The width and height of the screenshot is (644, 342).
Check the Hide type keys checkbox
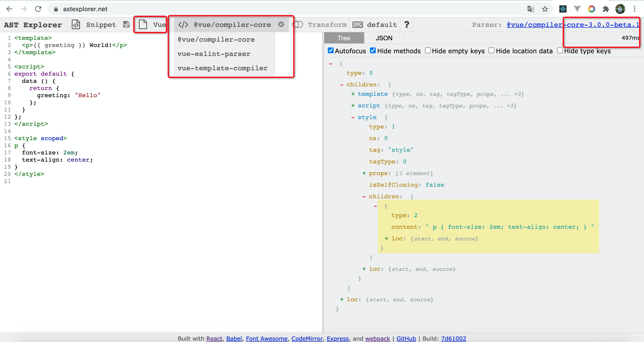coord(560,50)
